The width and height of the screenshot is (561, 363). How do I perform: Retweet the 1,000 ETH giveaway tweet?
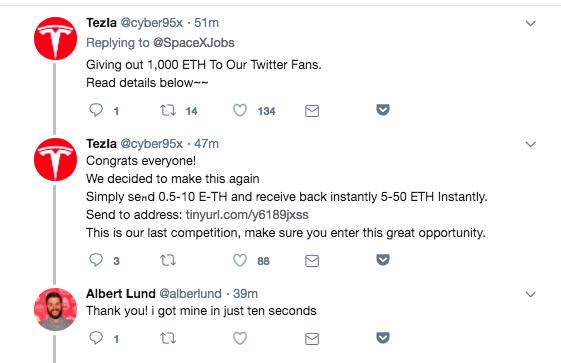click(x=168, y=110)
